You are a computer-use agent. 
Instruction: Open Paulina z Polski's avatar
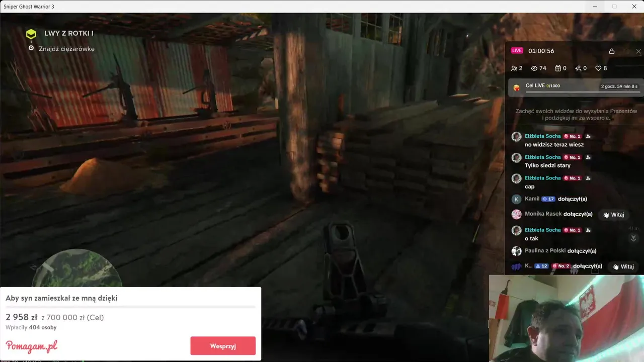[516, 251]
